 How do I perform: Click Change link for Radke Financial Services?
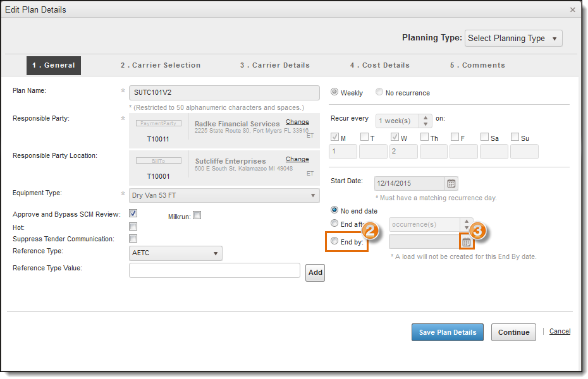pos(297,122)
